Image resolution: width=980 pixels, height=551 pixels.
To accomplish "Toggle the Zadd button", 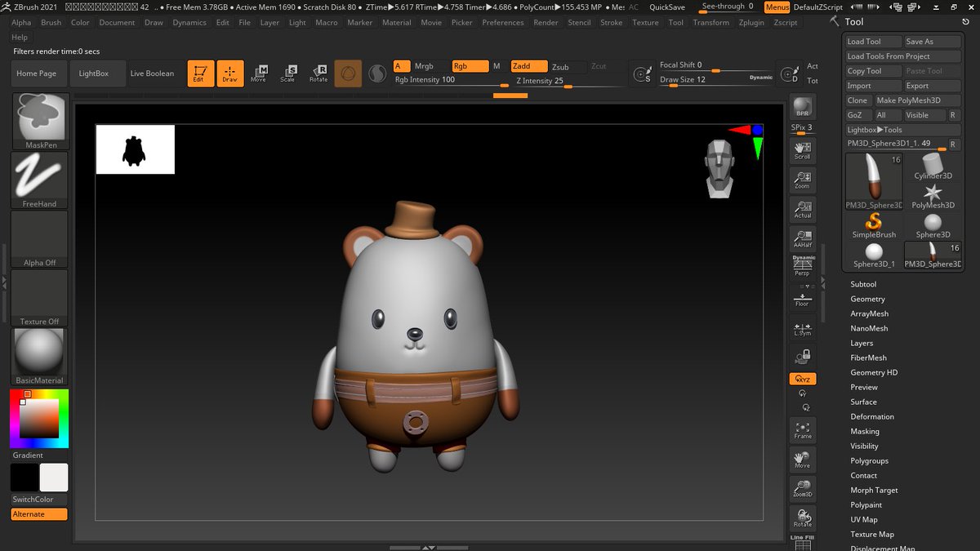I will pos(529,66).
